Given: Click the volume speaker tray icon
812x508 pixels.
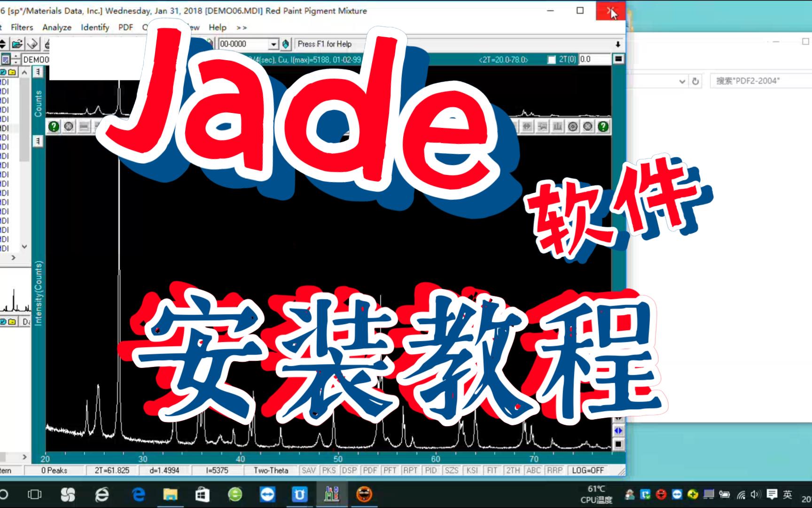Looking at the screenshot, I should coord(755,494).
